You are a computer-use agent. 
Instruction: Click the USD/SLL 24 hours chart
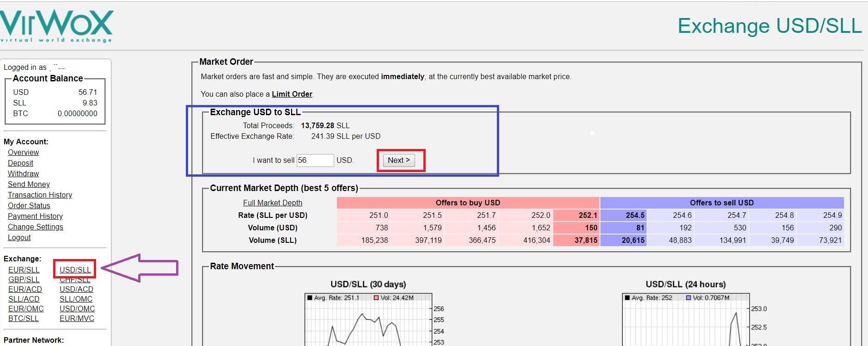[686, 319]
